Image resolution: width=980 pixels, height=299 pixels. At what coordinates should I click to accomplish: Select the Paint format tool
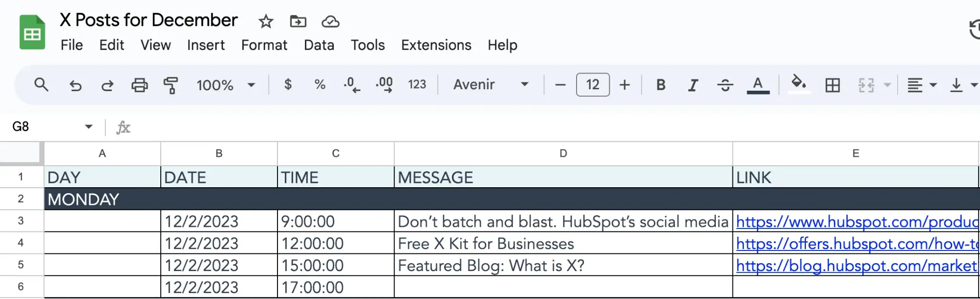tap(171, 85)
